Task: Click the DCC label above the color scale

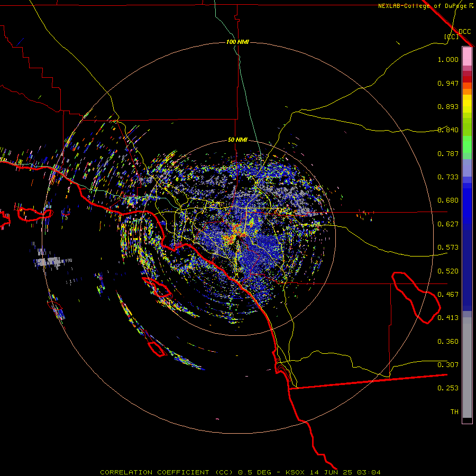Action: pos(464,32)
